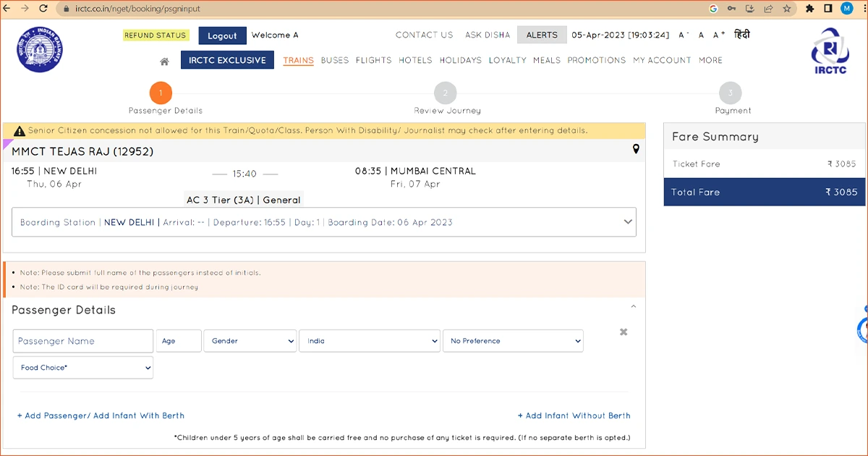
Task: Remove passenger row with X icon
Action: 624,332
